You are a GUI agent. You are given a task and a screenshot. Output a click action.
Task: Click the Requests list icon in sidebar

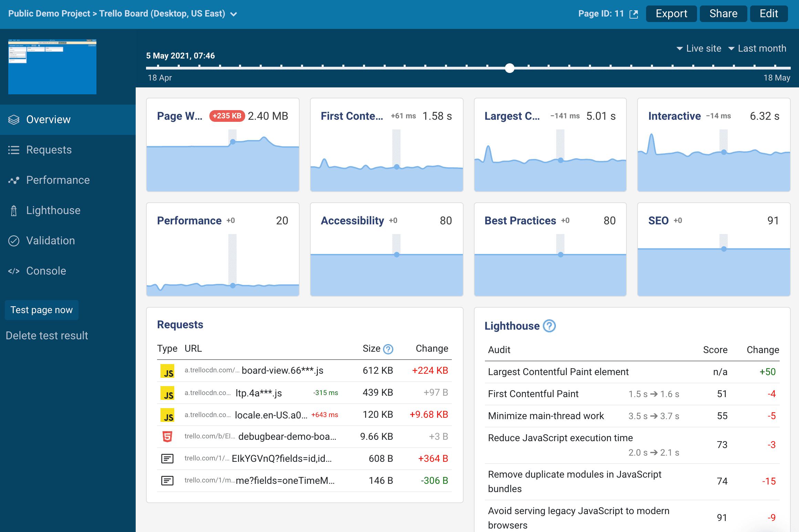(14, 150)
